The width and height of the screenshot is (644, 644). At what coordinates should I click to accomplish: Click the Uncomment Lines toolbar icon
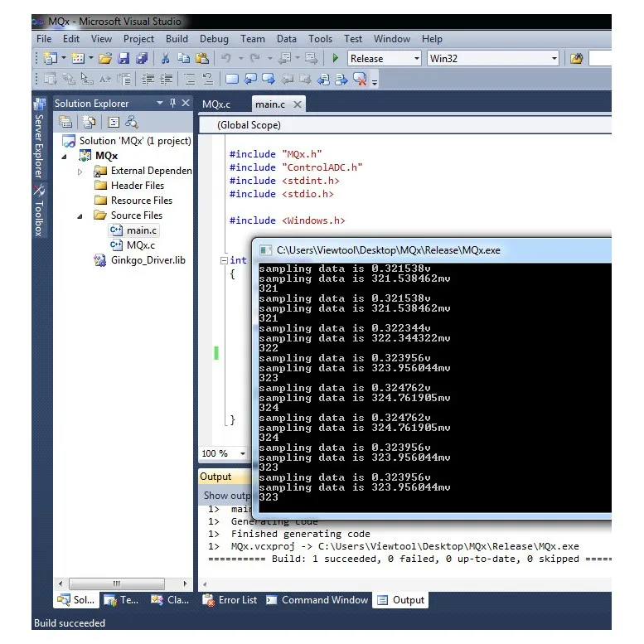[x=208, y=79]
